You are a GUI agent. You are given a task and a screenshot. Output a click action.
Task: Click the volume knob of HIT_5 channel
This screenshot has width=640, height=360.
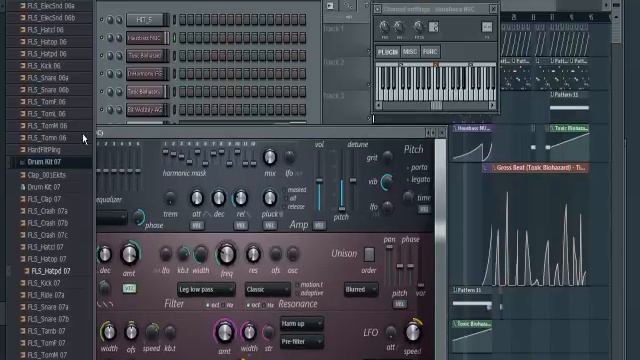[x=119, y=20]
